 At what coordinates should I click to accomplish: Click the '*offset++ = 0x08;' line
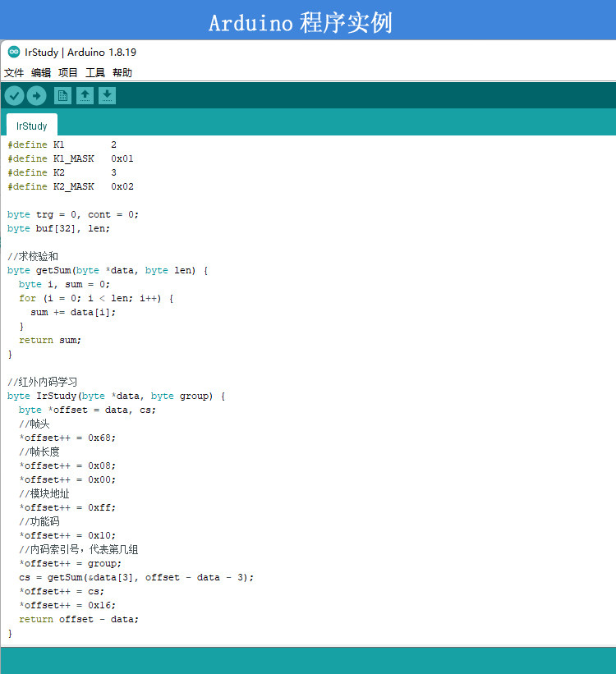pyautogui.click(x=67, y=465)
